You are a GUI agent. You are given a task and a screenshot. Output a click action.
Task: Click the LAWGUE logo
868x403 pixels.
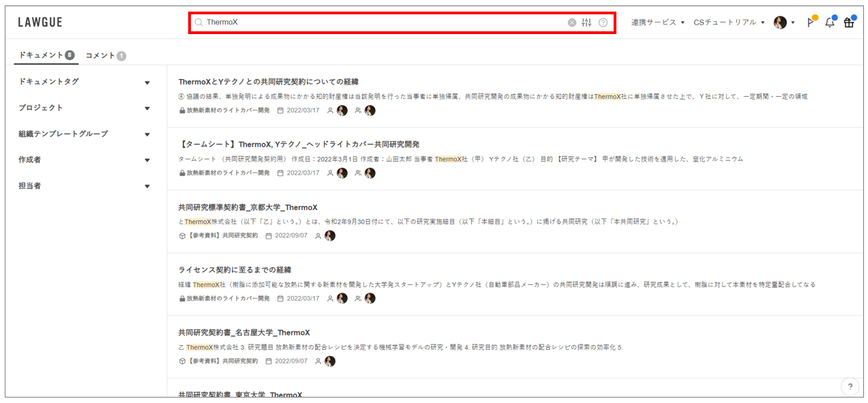(x=40, y=23)
